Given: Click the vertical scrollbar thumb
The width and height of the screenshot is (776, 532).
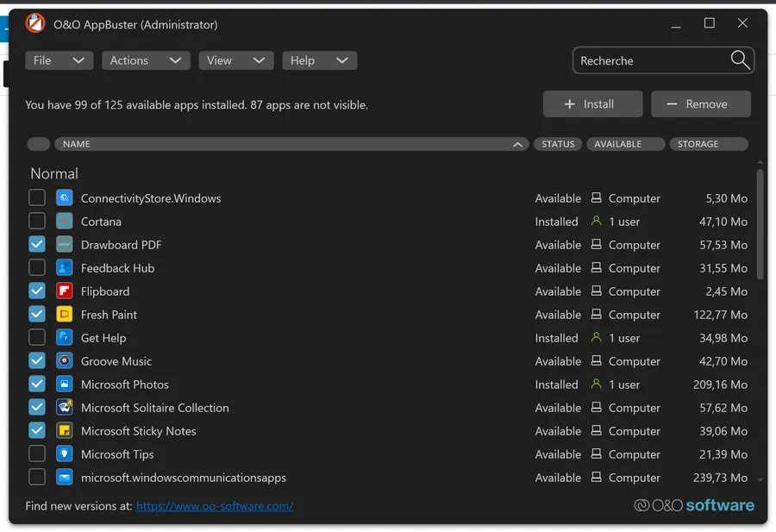Looking at the screenshot, I should [760, 224].
